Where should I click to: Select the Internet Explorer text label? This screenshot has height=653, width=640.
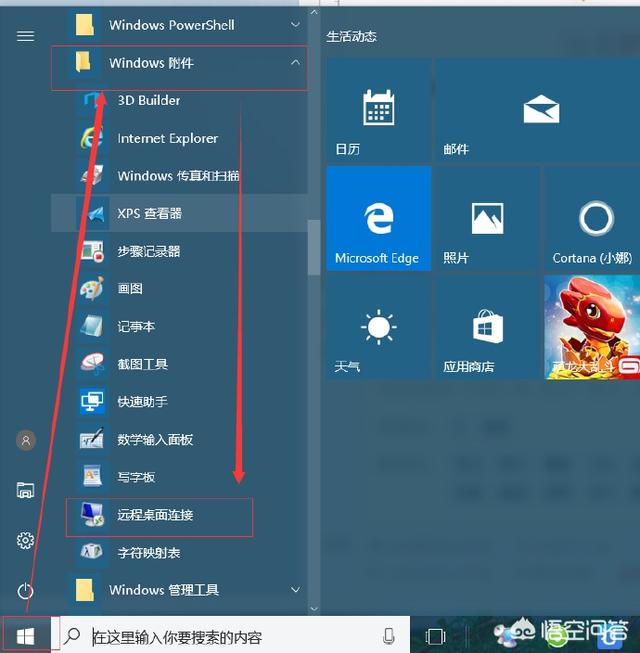coord(167,138)
